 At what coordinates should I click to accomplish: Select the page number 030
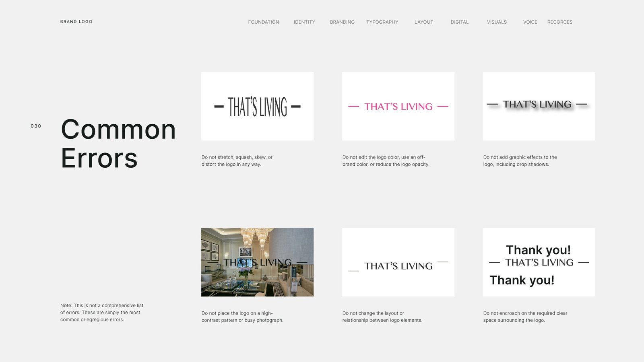36,126
